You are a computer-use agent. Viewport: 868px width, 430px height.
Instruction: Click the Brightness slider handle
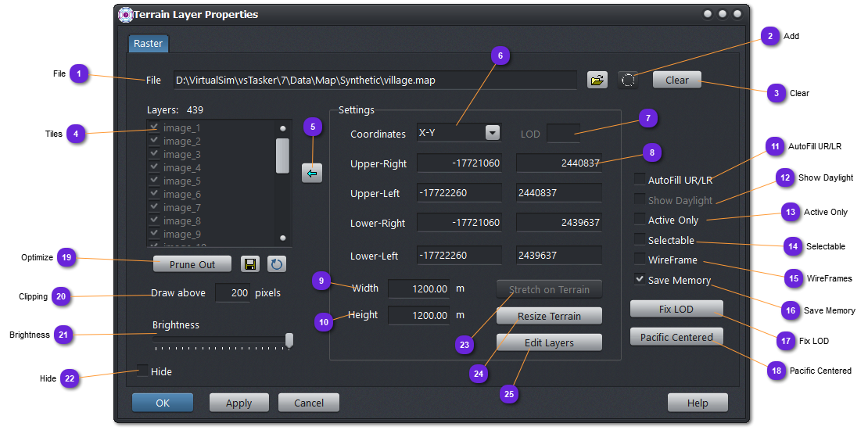(289, 339)
